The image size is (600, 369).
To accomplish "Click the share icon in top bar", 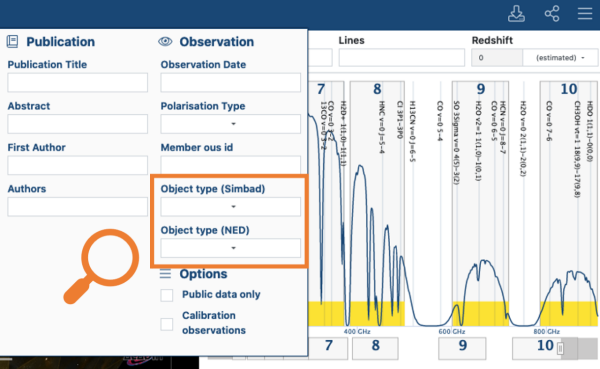I will click(552, 14).
